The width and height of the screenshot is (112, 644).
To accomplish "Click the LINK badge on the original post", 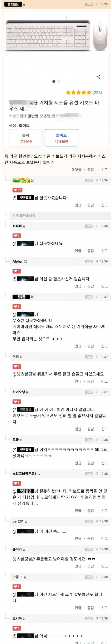I will (x=89, y=4).
